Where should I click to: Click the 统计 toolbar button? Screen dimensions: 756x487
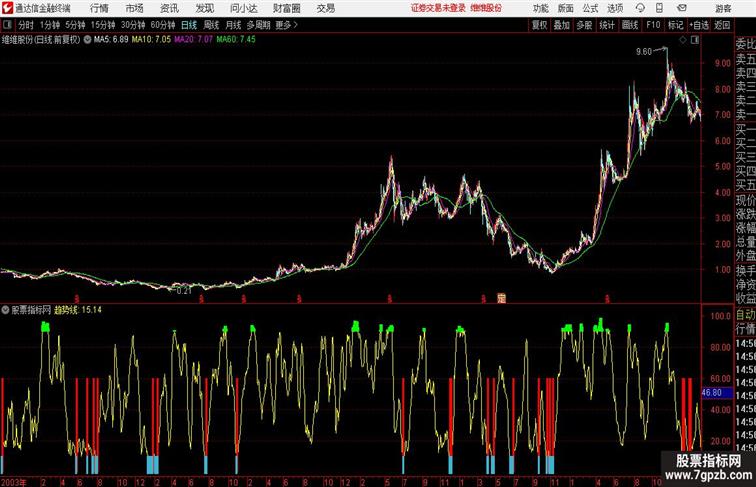pos(607,25)
